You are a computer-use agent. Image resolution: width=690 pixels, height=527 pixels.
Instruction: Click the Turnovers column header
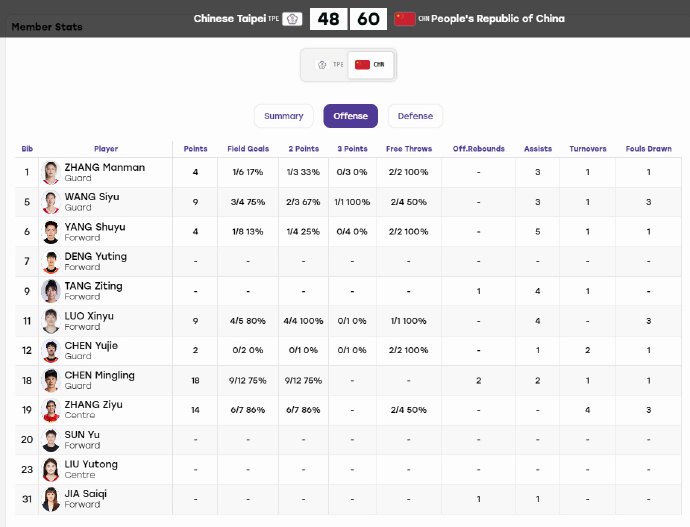coord(588,149)
